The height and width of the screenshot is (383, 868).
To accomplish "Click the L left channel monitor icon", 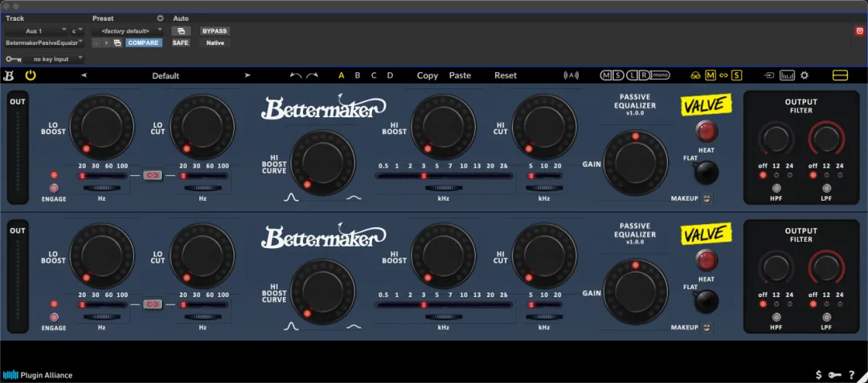I will point(631,75).
